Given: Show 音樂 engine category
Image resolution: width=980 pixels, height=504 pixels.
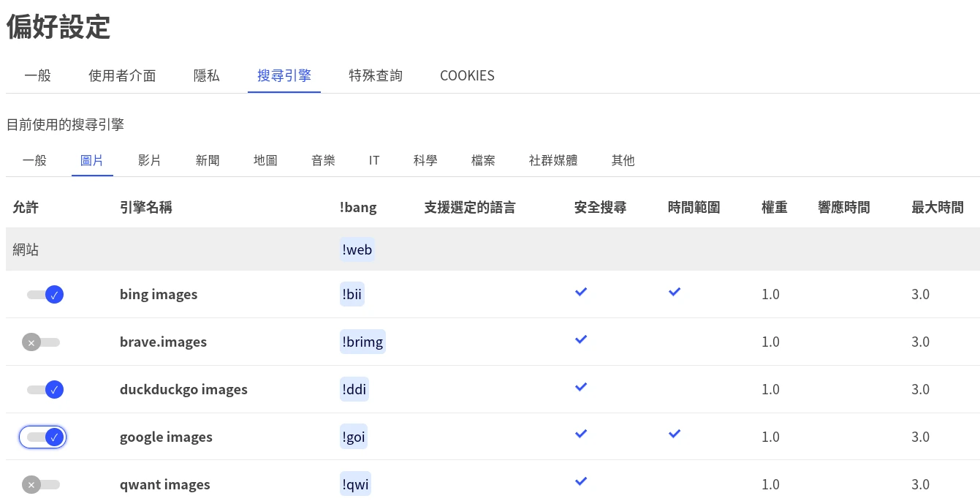Looking at the screenshot, I should pos(323,160).
